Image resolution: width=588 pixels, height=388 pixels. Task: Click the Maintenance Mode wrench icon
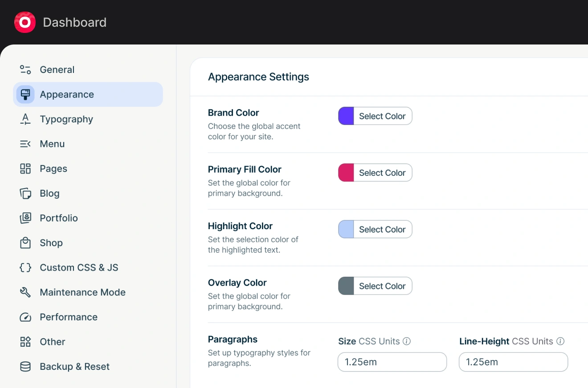[25, 292]
